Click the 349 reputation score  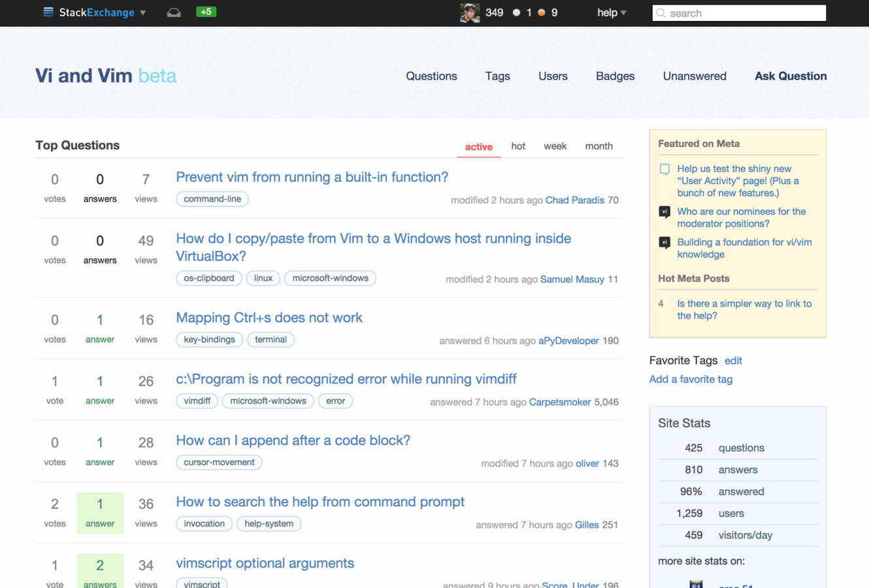495,12
